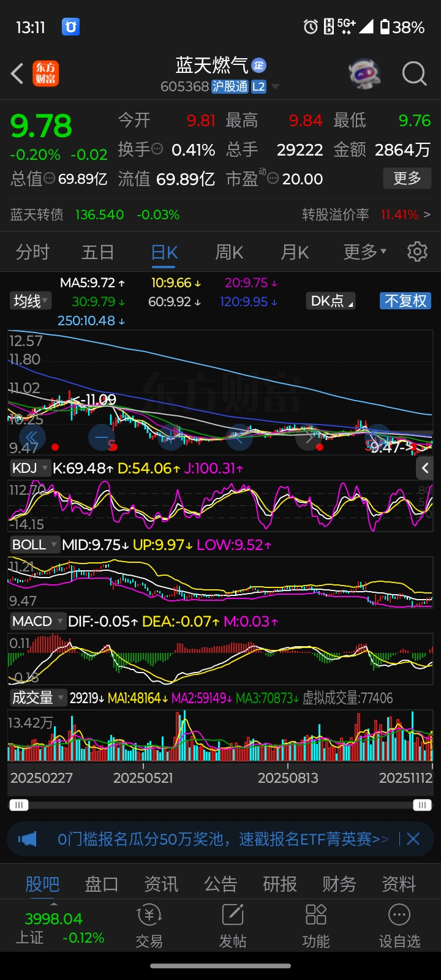Tap the L2 level badge

pyautogui.click(x=258, y=86)
